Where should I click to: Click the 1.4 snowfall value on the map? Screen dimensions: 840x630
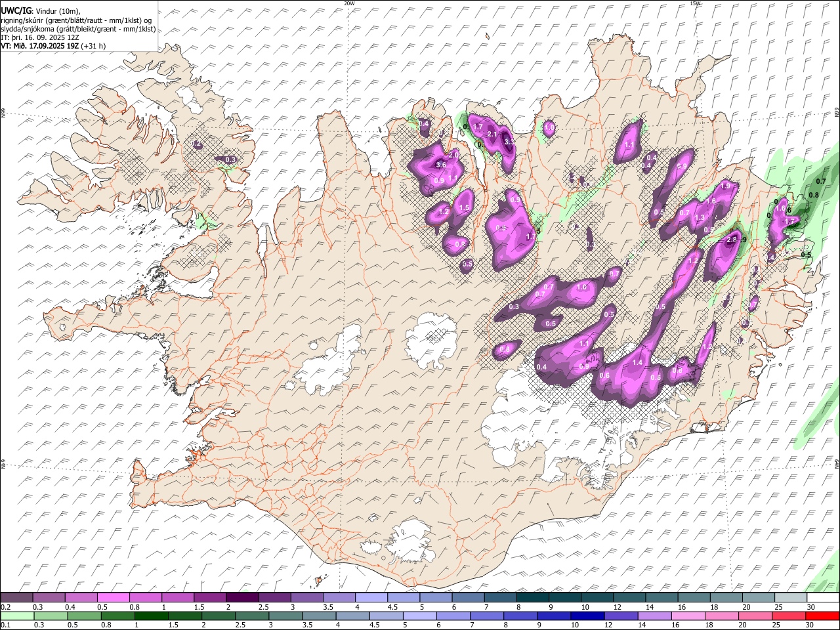click(637, 363)
